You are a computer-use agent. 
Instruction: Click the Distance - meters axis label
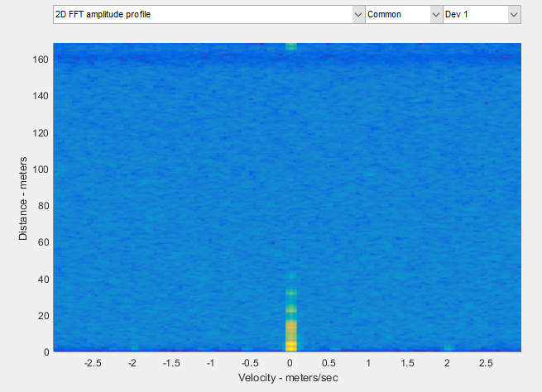click(x=23, y=198)
